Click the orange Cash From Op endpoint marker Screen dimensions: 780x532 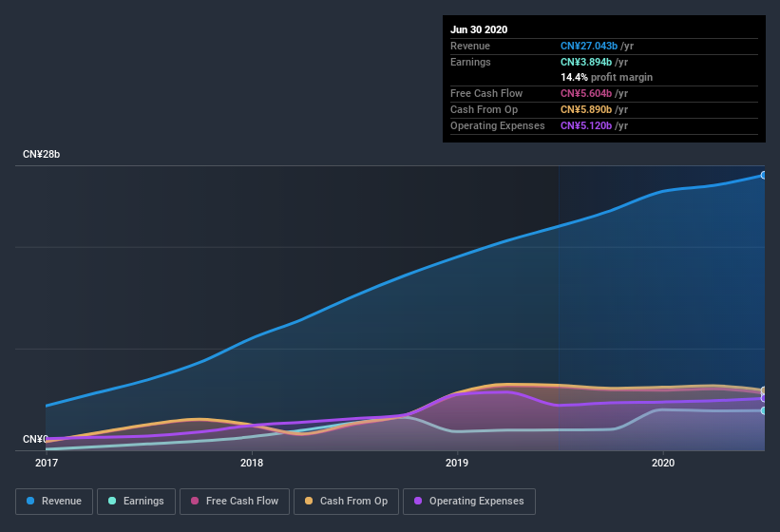(764, 389)
